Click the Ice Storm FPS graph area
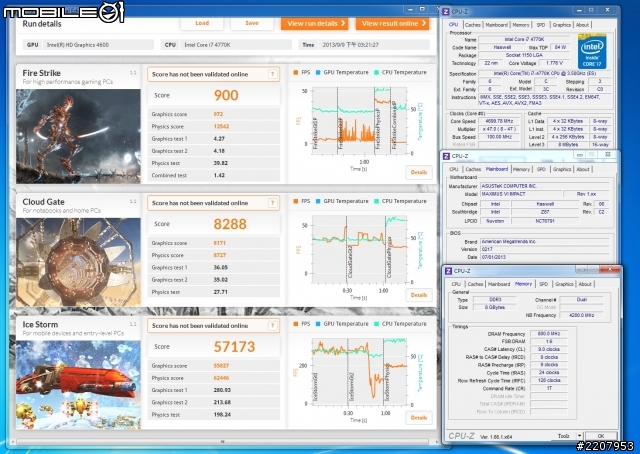The height and width of the screenshot is (454, 640). coord(359,371)
